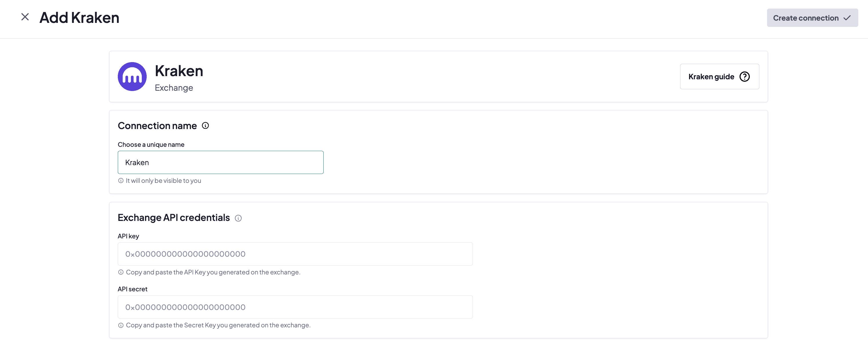Image resolution: width=868 pixels, height=360 pixels.
Task: Click the question mark help icon
Action: pyautogui.click(x=744, y=77)
